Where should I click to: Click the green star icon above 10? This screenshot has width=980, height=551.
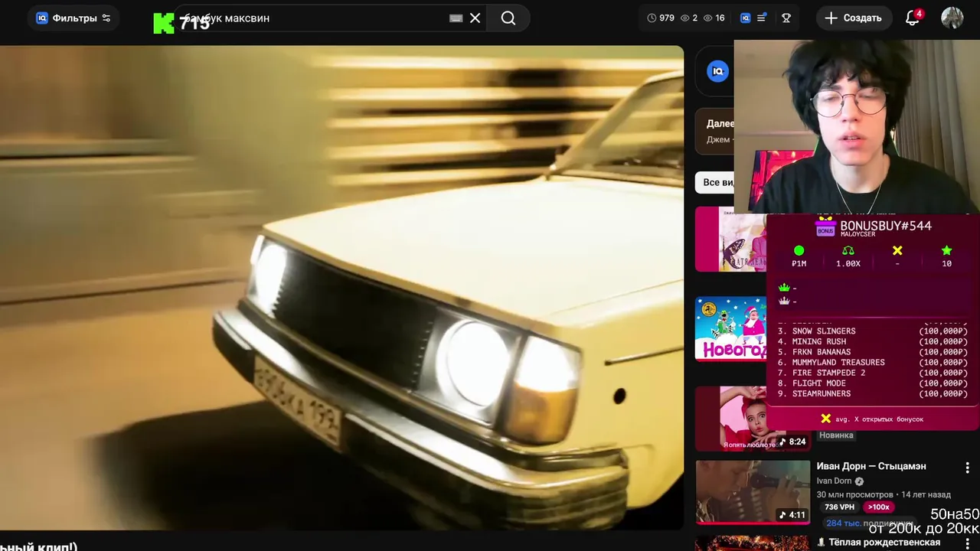946,250
